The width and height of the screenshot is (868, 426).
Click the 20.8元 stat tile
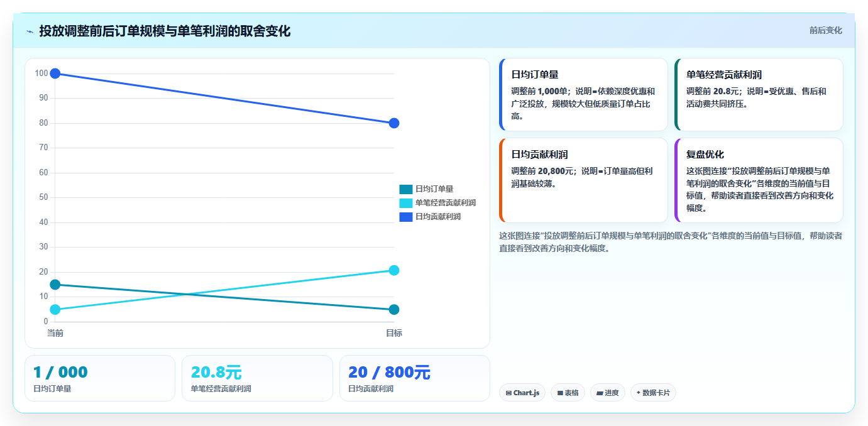pyautogui.click(x=257, y=378)
